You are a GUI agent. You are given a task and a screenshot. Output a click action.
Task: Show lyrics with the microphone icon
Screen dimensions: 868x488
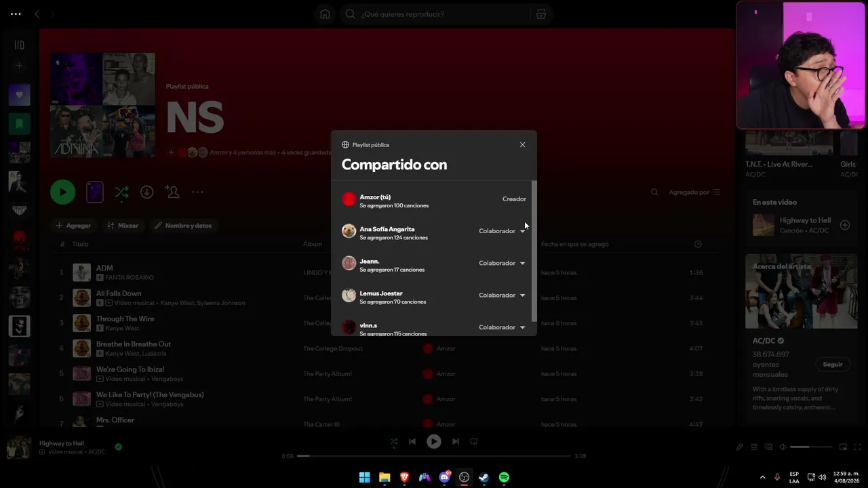[x=740, y=447]
